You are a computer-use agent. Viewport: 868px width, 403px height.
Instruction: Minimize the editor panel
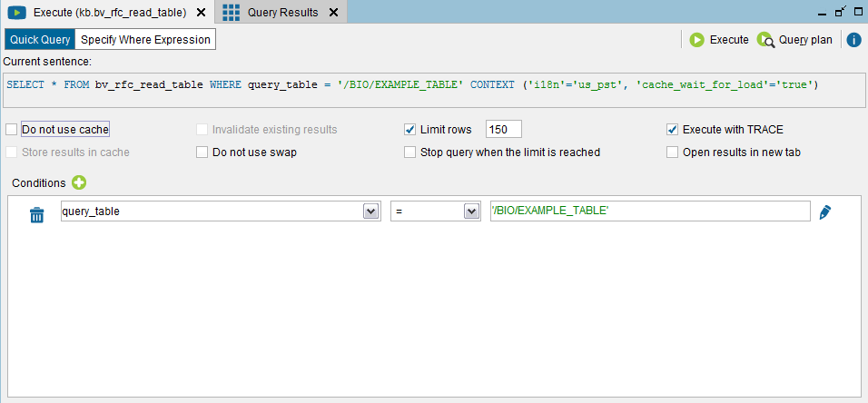click(x=823, y=14)
